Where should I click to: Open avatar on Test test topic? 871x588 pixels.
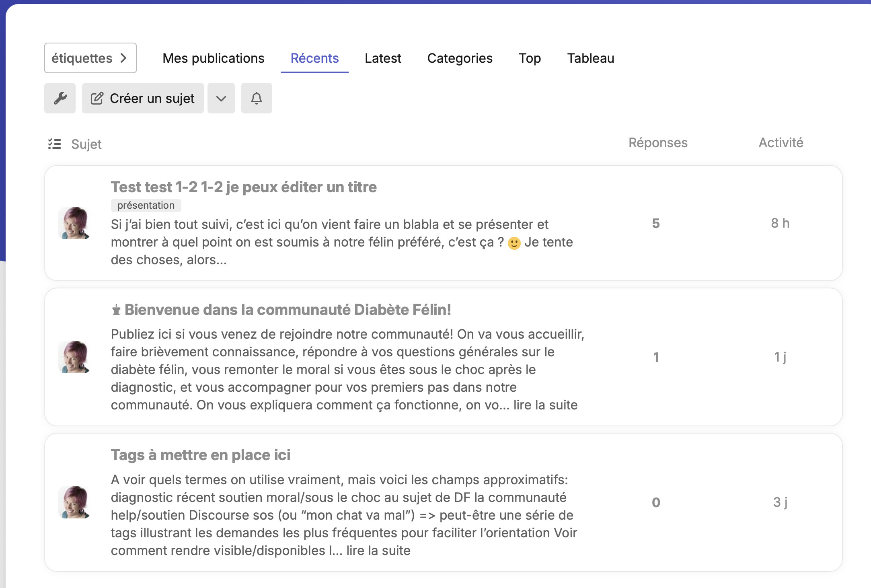(x=74, y=223)
